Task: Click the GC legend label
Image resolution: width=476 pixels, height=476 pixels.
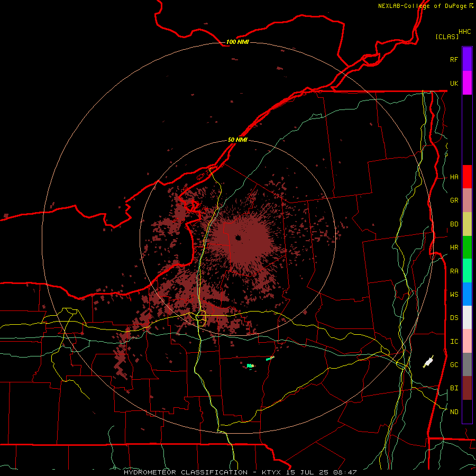Action: click(454, 365)
